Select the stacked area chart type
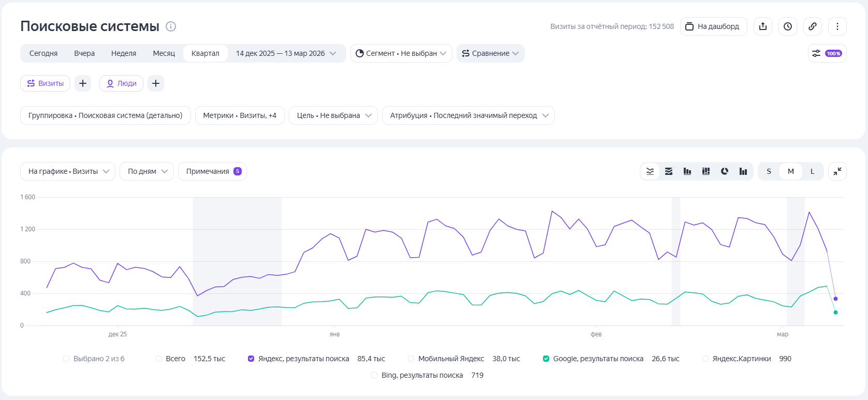 coord(669,171)
